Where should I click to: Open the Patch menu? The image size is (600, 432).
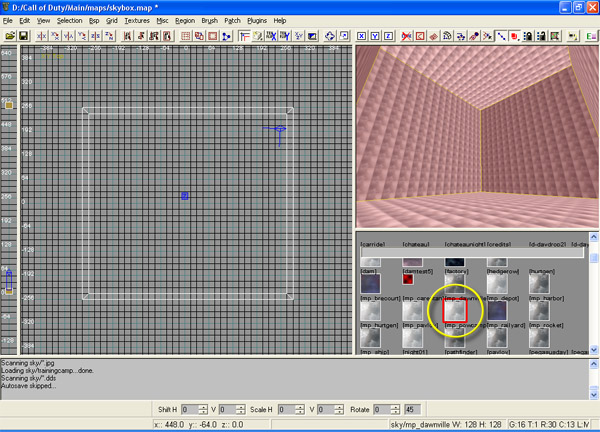232,21
